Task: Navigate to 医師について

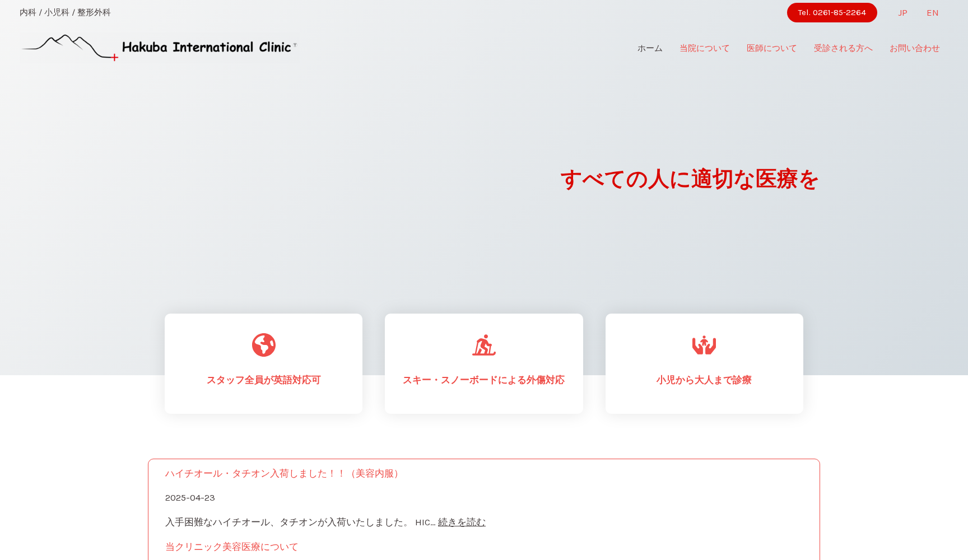Action: (771, 48)
